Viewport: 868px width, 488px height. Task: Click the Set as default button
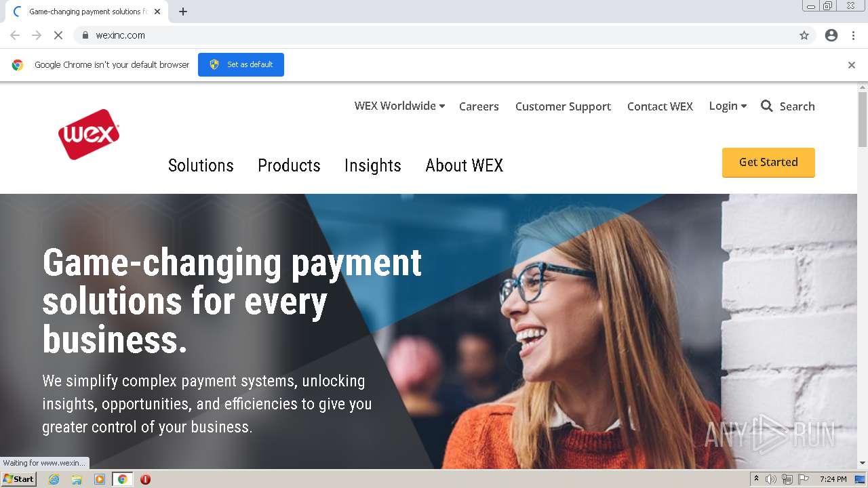[241, 64]
